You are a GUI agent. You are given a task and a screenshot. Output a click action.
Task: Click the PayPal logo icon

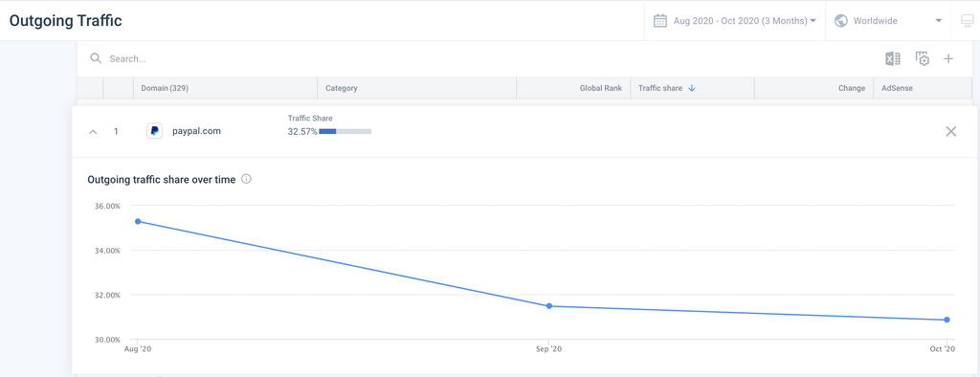(x=154, y=131)
